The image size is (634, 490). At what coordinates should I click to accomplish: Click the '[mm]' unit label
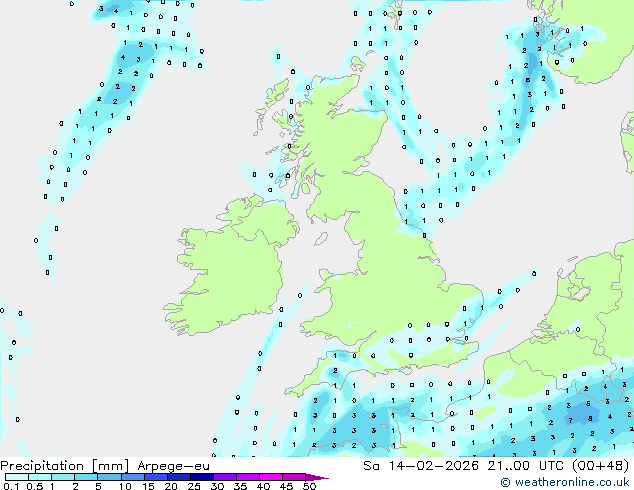click(111, 466)
